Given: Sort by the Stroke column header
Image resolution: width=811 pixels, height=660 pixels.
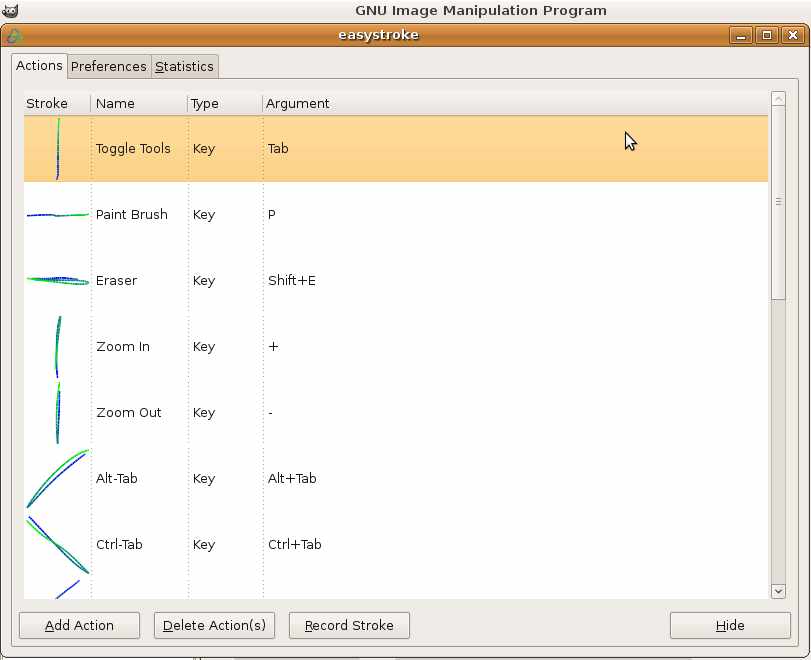Looking at the screenshot, I should coord(57,103).
